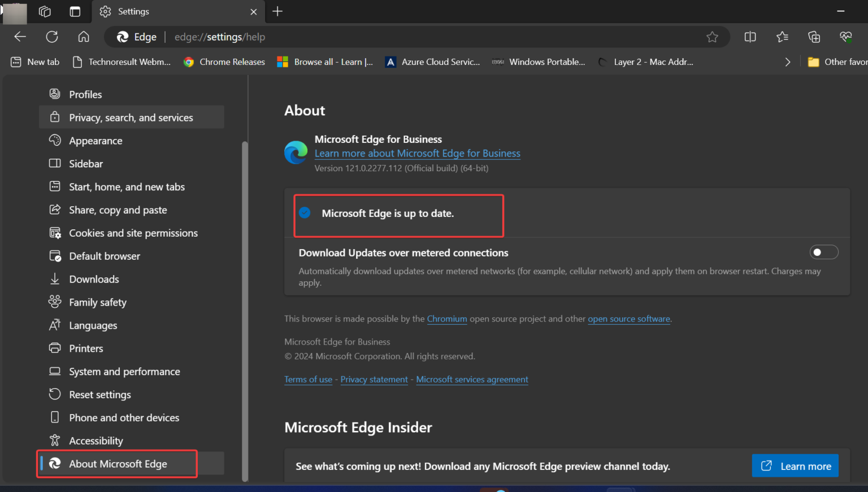Click the Chromium project link

tap(447, 319)
